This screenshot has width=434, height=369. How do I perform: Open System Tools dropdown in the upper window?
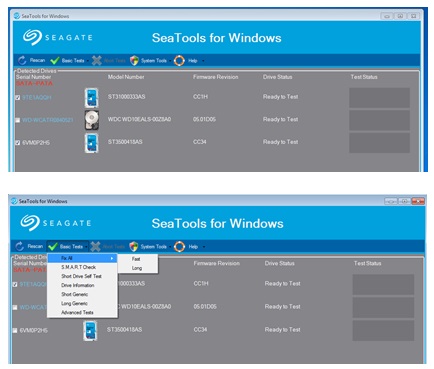coord(153,61)
